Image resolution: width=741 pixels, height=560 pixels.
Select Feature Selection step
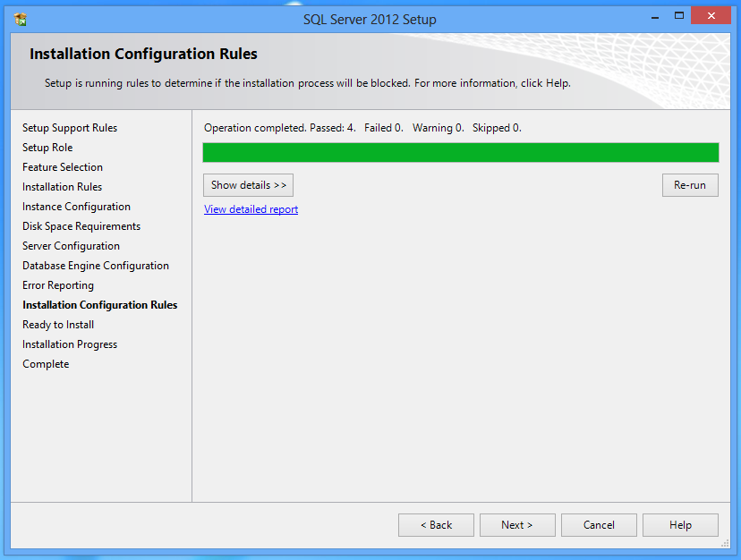point(63,167)
